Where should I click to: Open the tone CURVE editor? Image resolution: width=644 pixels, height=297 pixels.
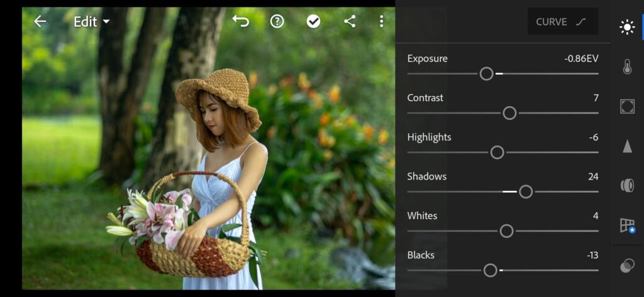(x=563, y=21)
